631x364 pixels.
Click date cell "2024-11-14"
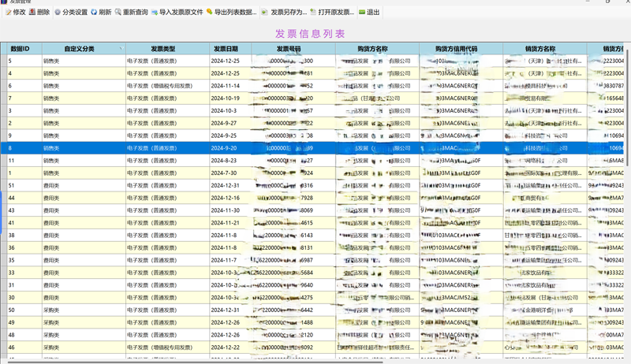[230, 86]
